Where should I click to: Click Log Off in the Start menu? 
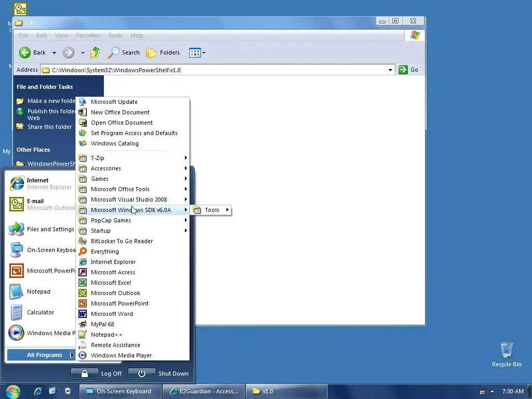coord(97,374)
